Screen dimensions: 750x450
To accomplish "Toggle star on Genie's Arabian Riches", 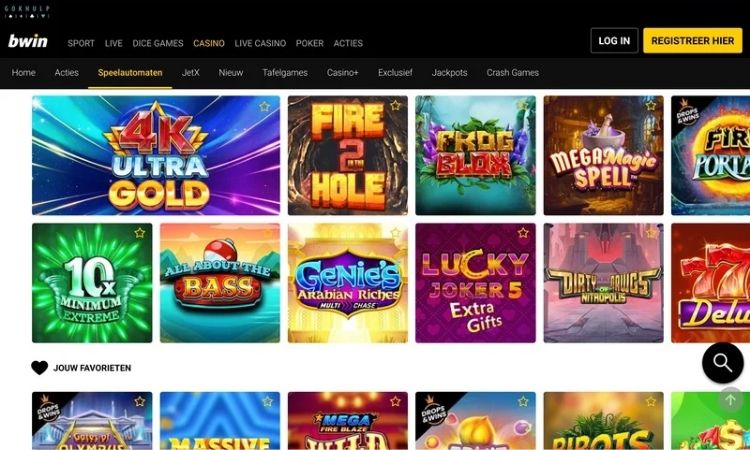I will pos(395,233).
